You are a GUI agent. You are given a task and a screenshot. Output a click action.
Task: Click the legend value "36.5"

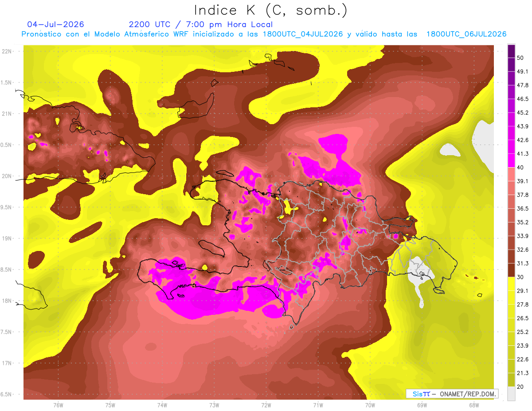[523, 208]
